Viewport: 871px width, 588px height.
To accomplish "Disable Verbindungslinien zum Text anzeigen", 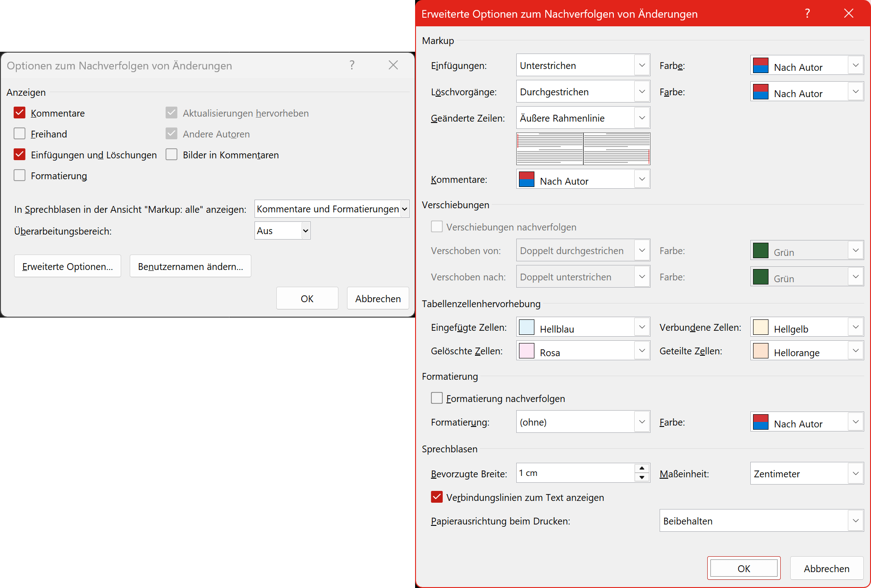I will pyautogui.click(x=437, y=497).
